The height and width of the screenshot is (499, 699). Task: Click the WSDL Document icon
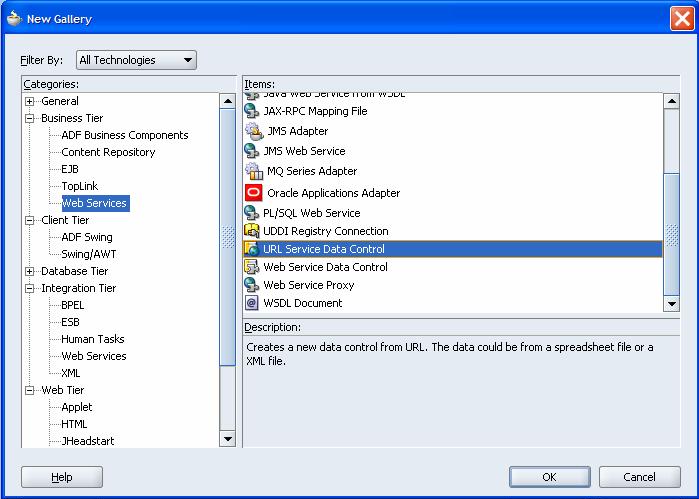click(x=252, y=303)
